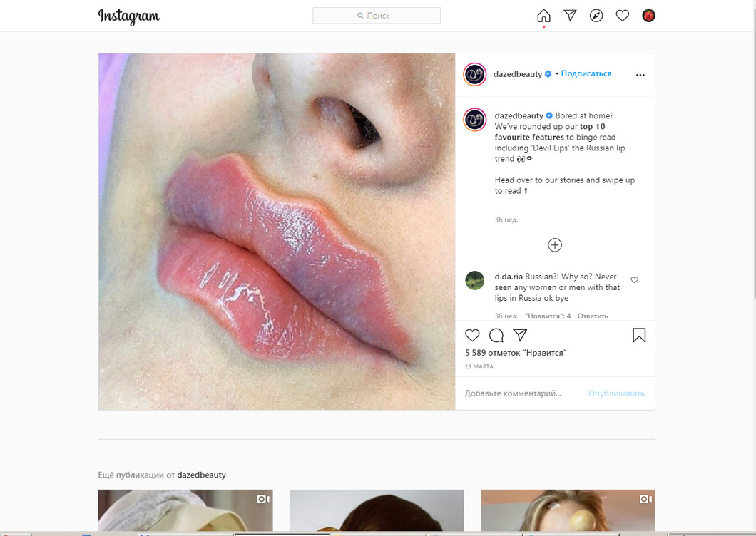Open the second related post with dark hair
The height and width of the screenshot is (536, 756).
pyautogui.click(x=377, y=510)
